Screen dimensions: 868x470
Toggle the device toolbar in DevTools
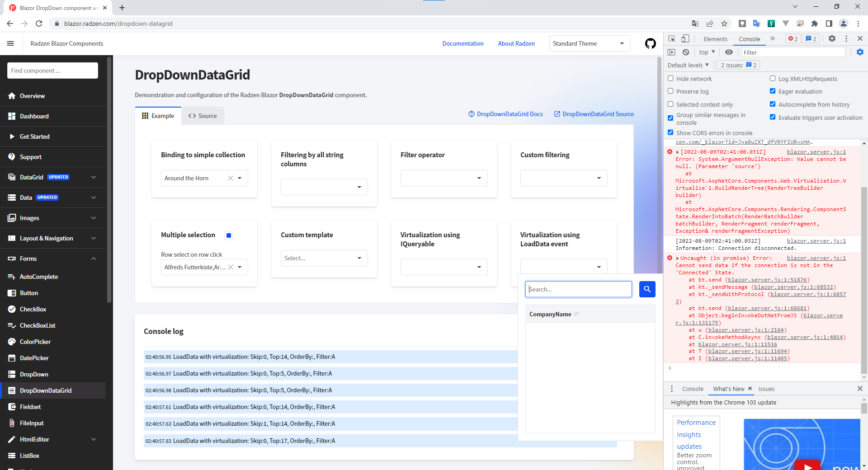[x=685, y=39]
